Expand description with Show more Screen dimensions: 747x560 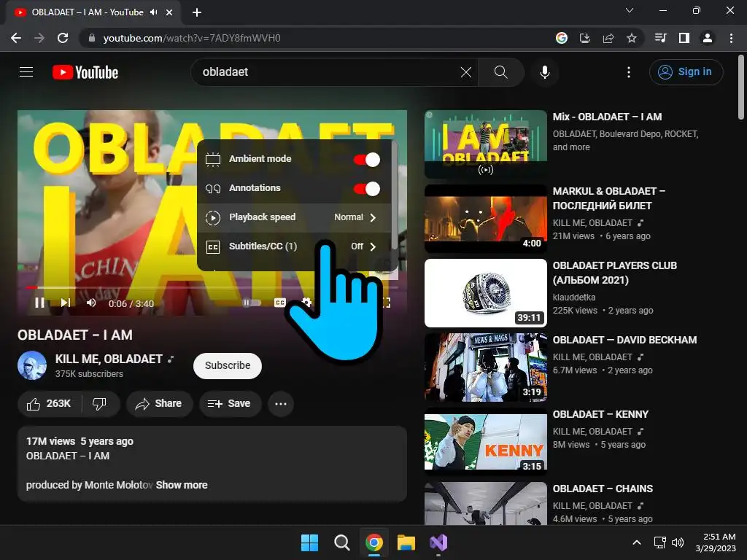182,485
